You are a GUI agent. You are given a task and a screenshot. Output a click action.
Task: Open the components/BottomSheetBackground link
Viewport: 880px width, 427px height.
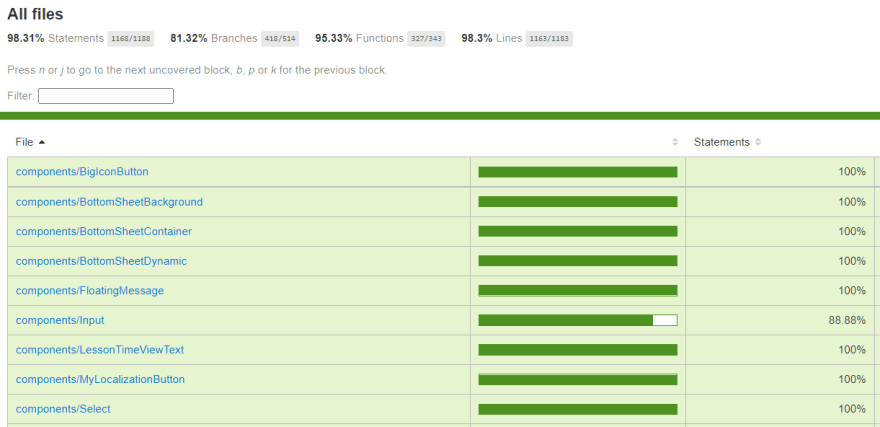click(x=109, y=202)
